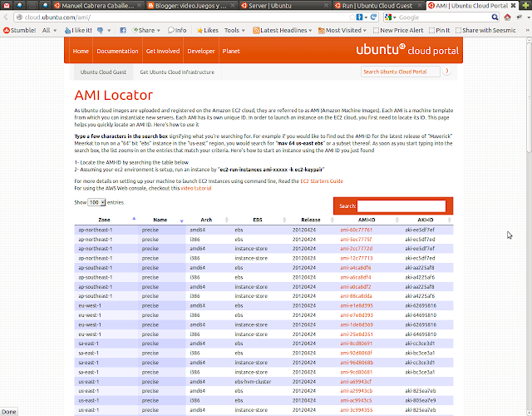Screen dimensions: 532x416
Task: Open Likes with the star icon
Action: [x=207, y=30]
